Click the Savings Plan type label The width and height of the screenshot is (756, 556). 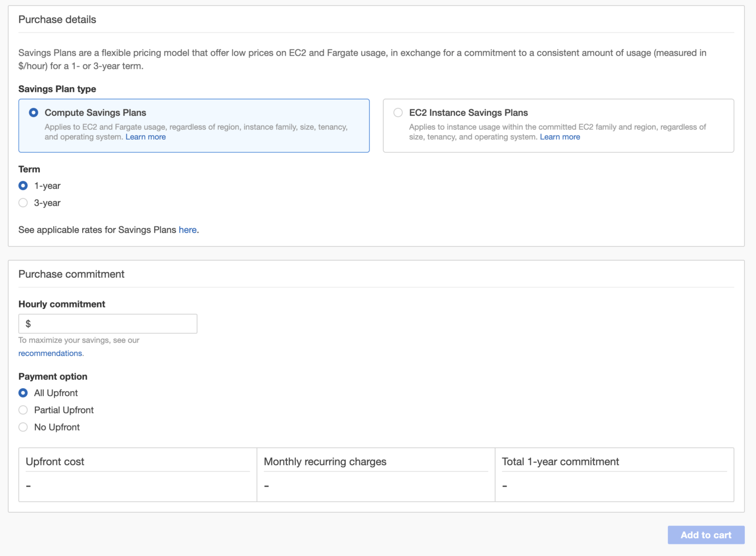[57, 89]
